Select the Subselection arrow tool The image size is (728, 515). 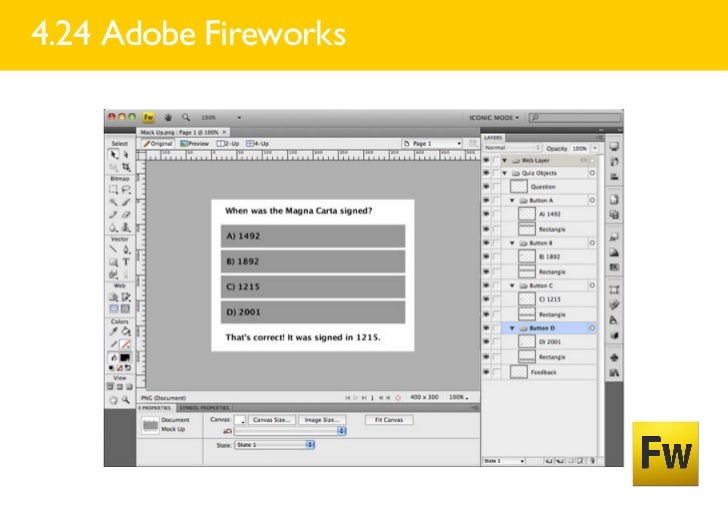(126, 154)
